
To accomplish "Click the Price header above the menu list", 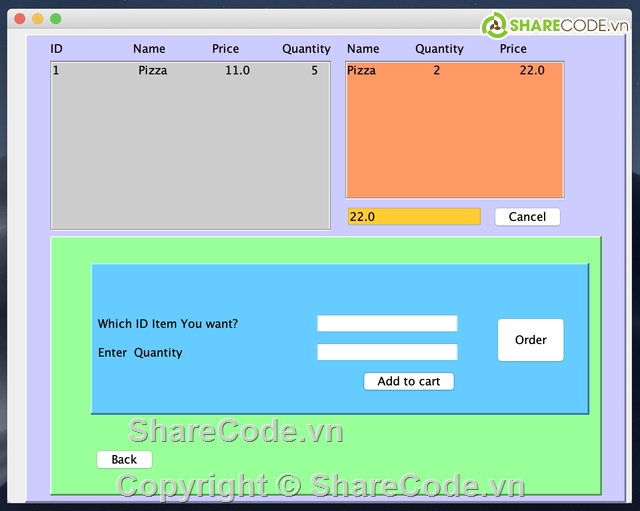I will tap(226, 49).
